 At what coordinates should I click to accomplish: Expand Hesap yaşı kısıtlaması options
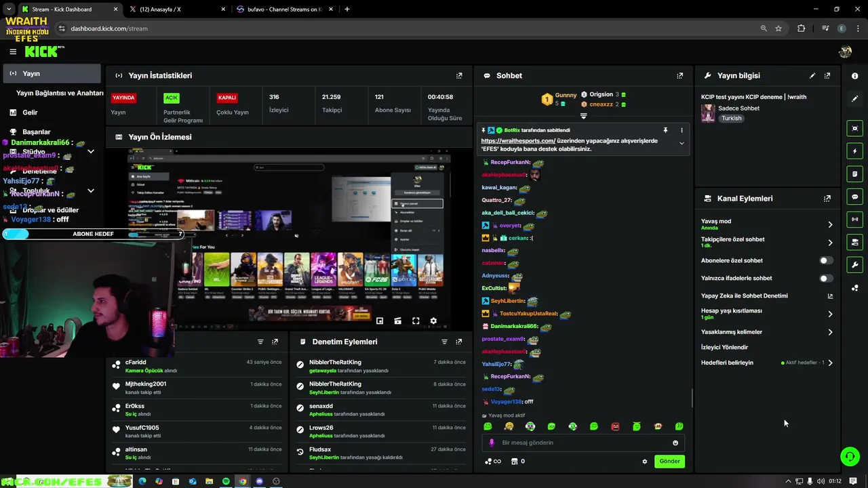point(830,314)
